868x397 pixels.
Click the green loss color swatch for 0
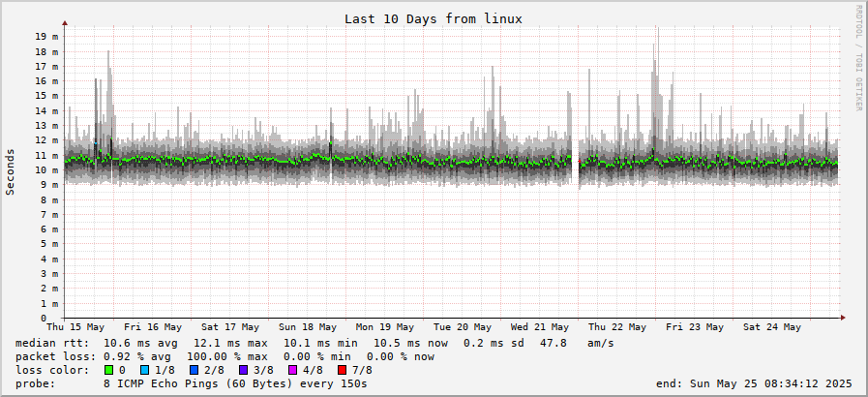[108, 370]
